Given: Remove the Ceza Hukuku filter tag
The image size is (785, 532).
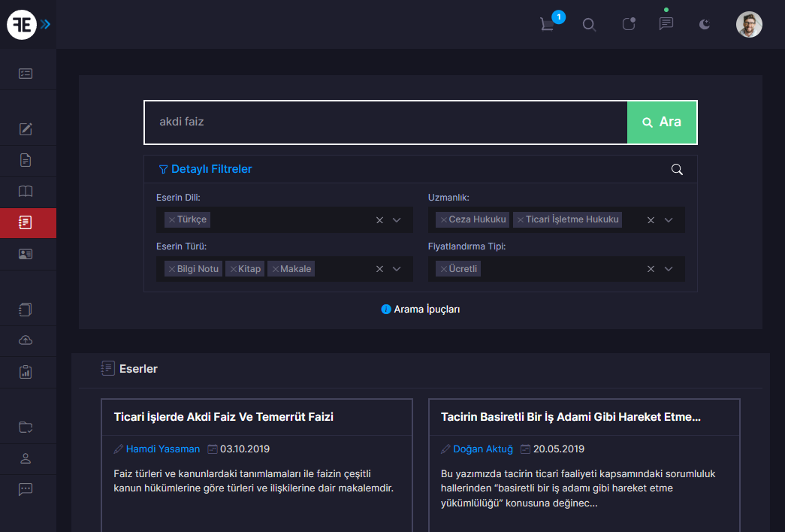Looking at the screenshot, I should click(x=444, y=220).
